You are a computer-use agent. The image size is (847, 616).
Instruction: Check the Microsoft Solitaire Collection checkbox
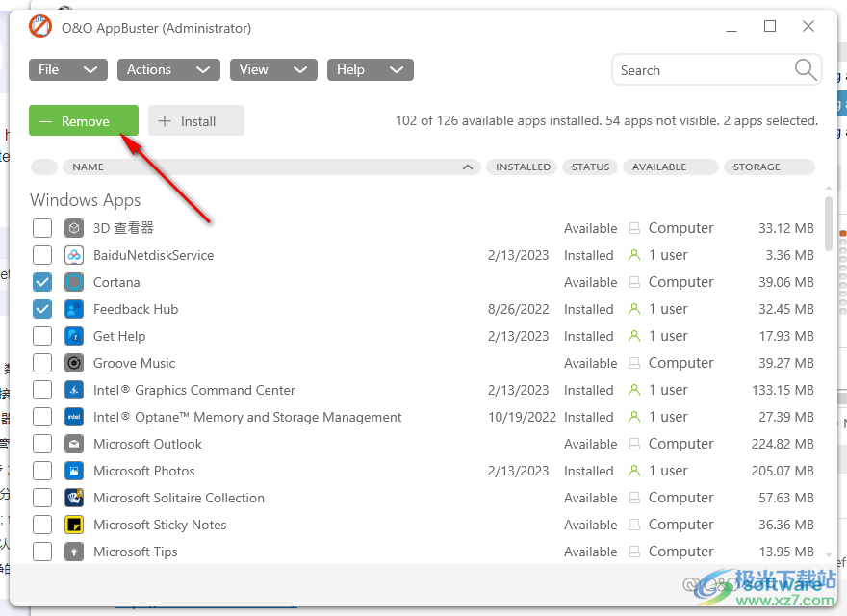(x=42, y=498)
